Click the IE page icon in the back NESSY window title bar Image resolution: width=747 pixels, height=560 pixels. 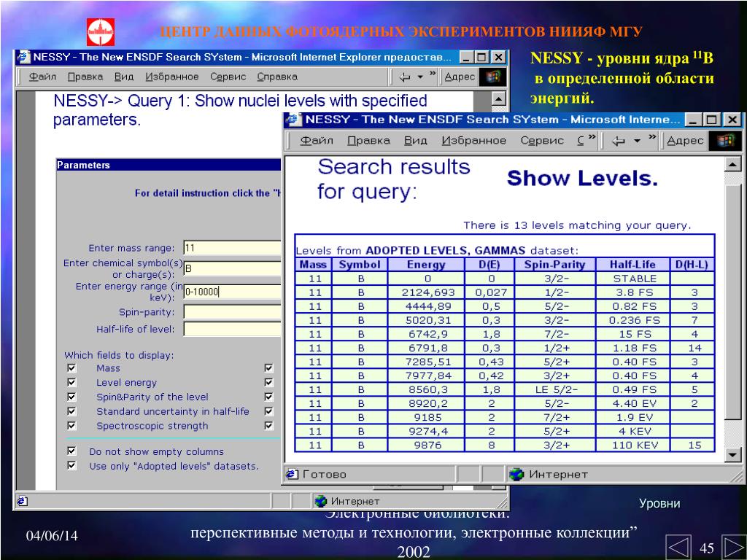pos(23,58)
